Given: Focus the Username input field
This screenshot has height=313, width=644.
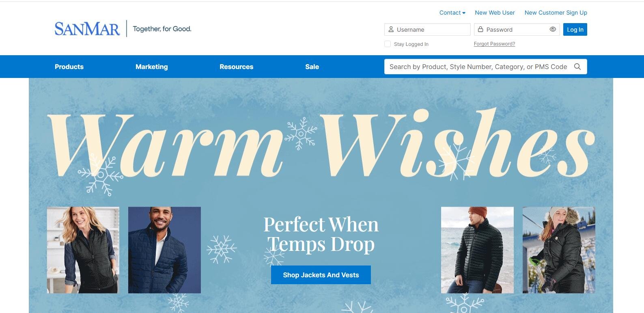Looking at the screenshot, I should [427, 30].
